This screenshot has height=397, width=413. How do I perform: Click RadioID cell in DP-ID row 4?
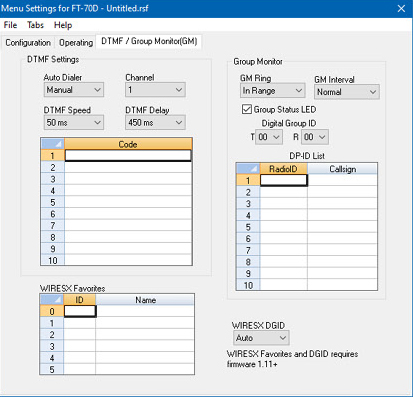click(283, 215)
